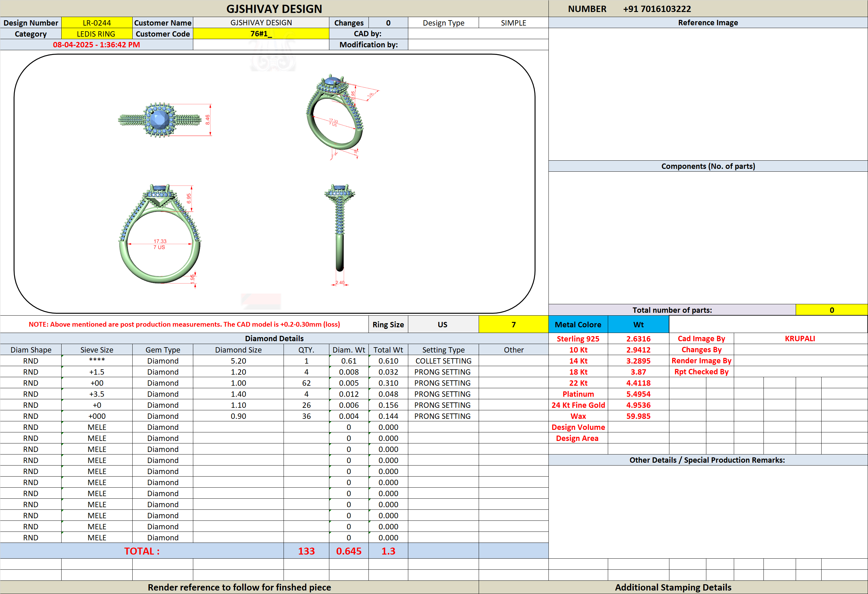Select the diamond weight 0.61 cell

click(x=349, y=361)
